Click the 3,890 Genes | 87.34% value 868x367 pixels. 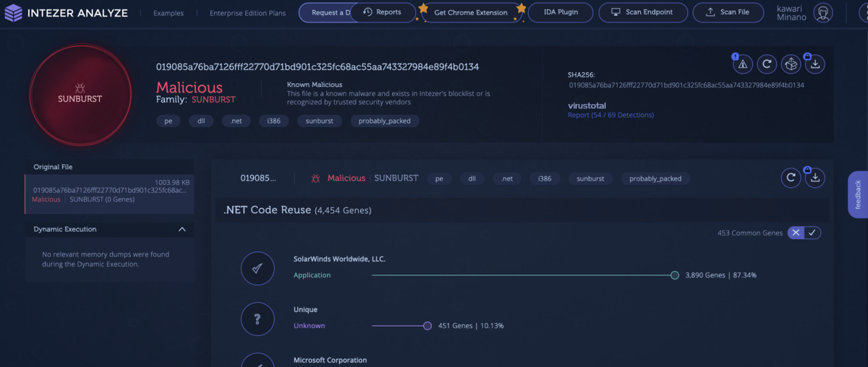[x=720, y=275]
